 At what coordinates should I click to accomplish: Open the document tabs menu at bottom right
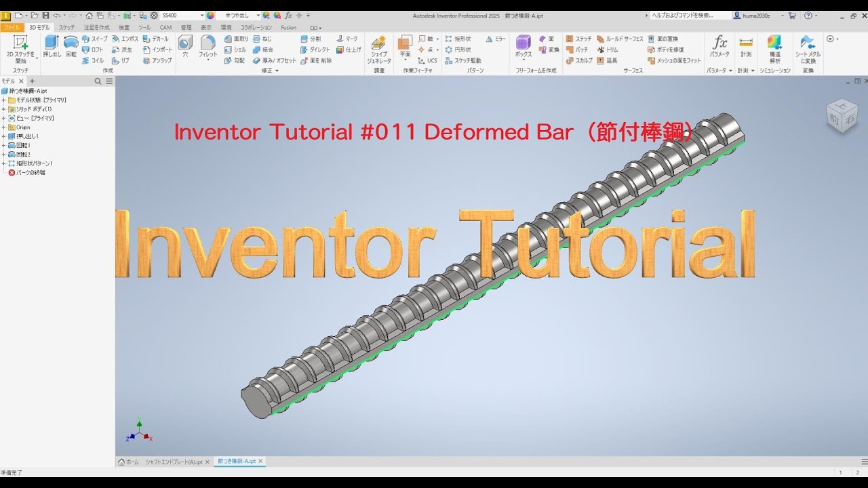865,462
